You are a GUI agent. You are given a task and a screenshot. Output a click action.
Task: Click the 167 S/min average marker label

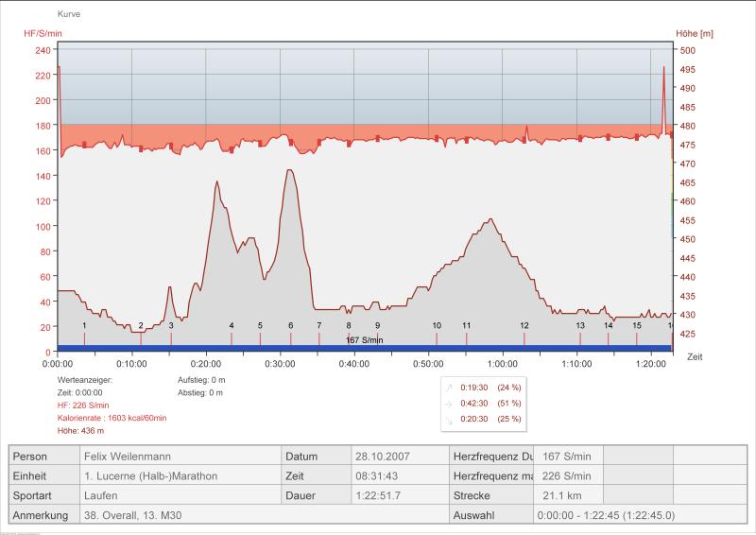(364, 338)
